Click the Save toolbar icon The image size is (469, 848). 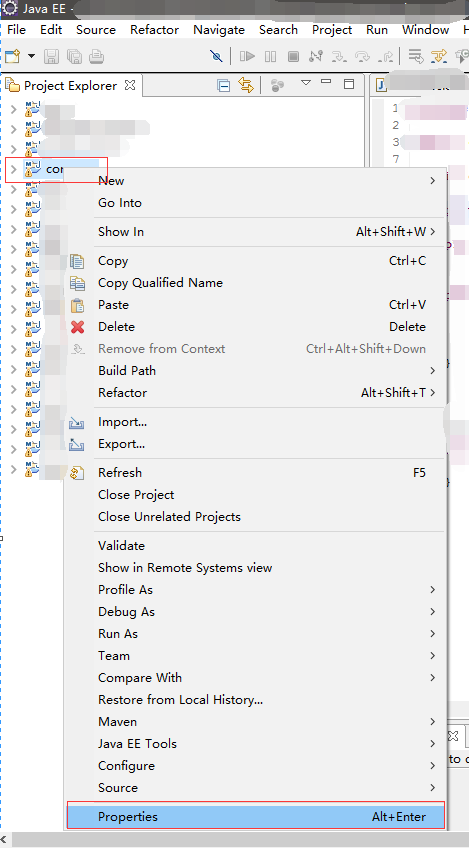coord(51,56)
